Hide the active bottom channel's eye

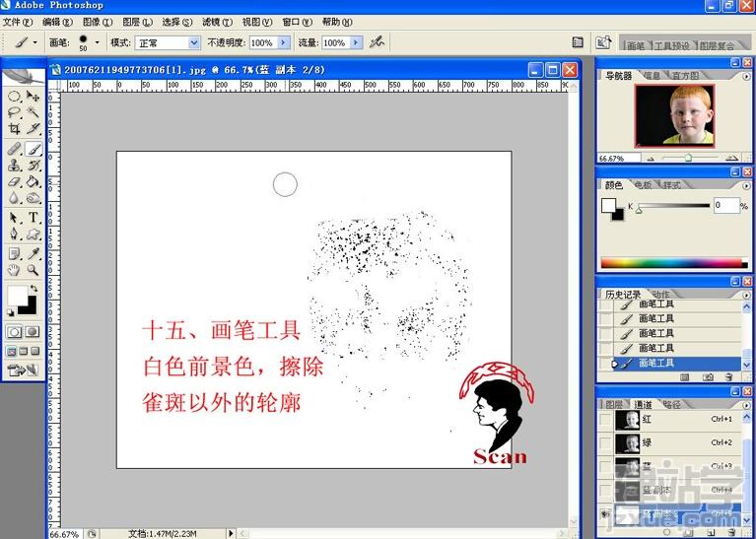(x=605, y=514)
